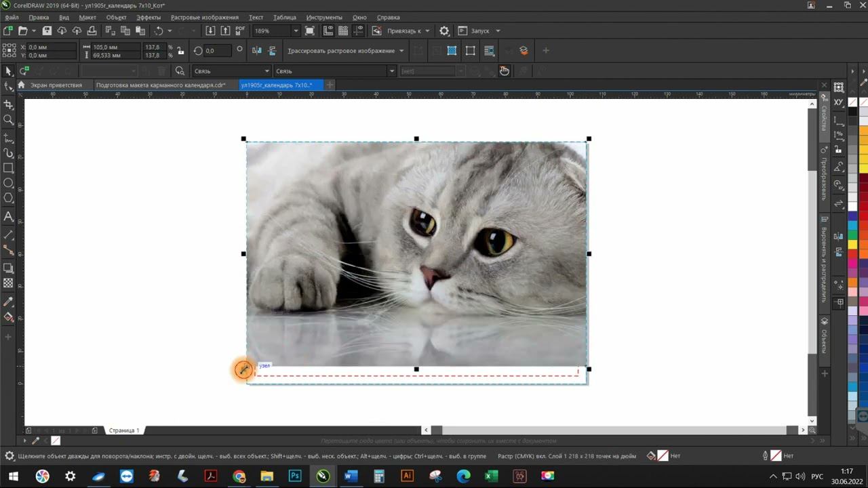Select the Text tool

9,217
